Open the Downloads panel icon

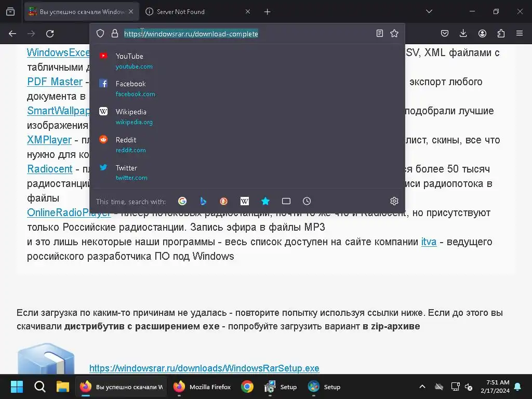pyautogui.click(x=463, y=33)
